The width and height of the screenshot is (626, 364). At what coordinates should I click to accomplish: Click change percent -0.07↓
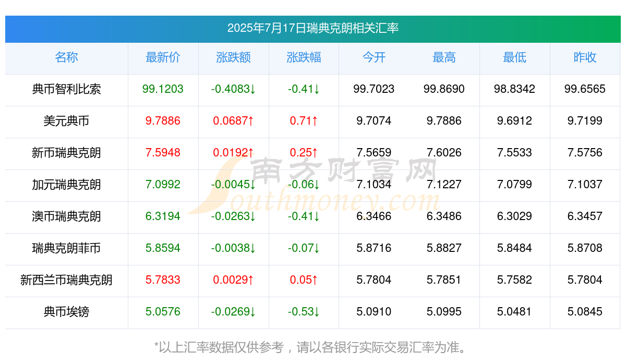304,248
